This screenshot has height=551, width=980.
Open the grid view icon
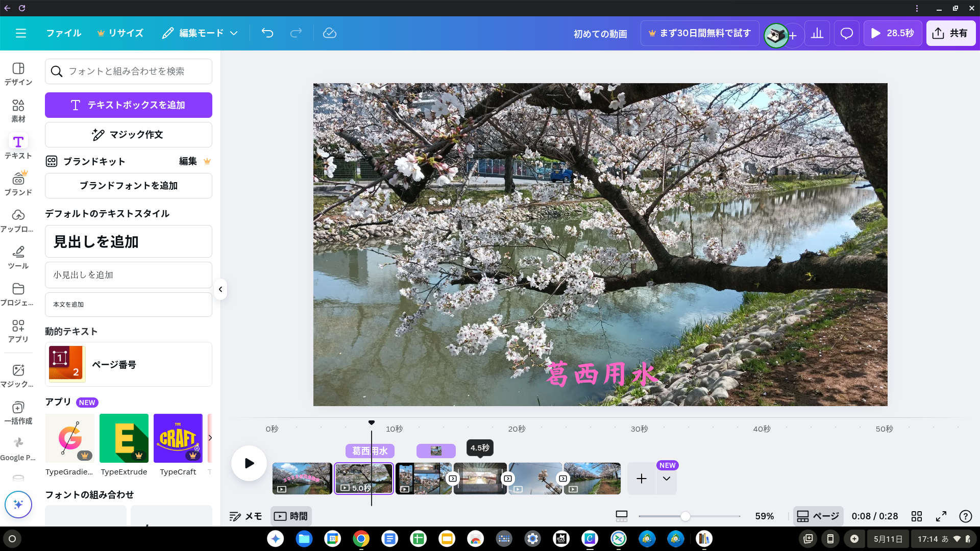(917, 516)
